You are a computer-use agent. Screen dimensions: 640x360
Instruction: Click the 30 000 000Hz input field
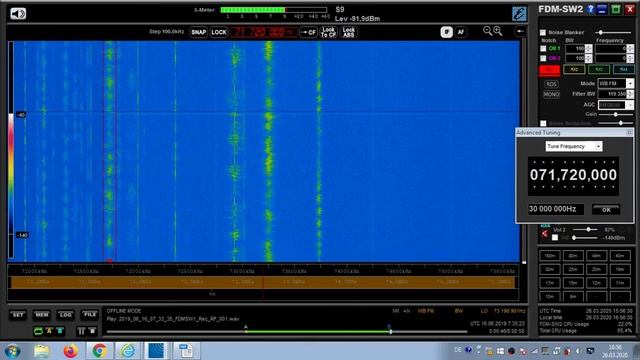click(556, 209)
